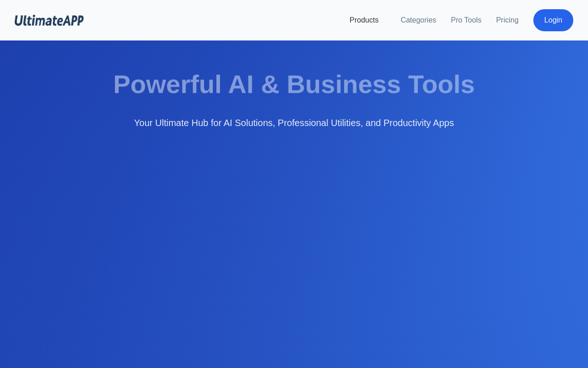Select the Categories navigation link
The image size is (588, 368).
418,20
